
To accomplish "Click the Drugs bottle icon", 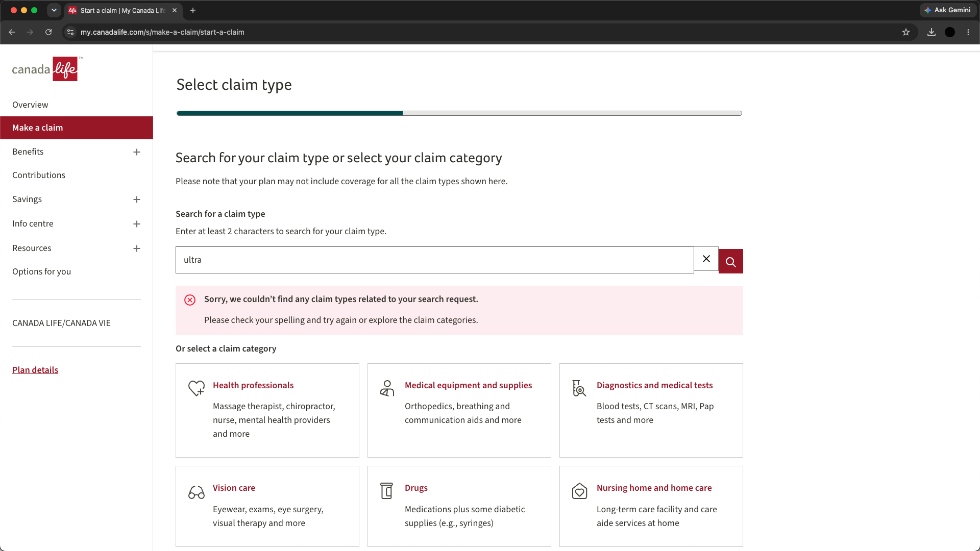I will click(387, 491).
